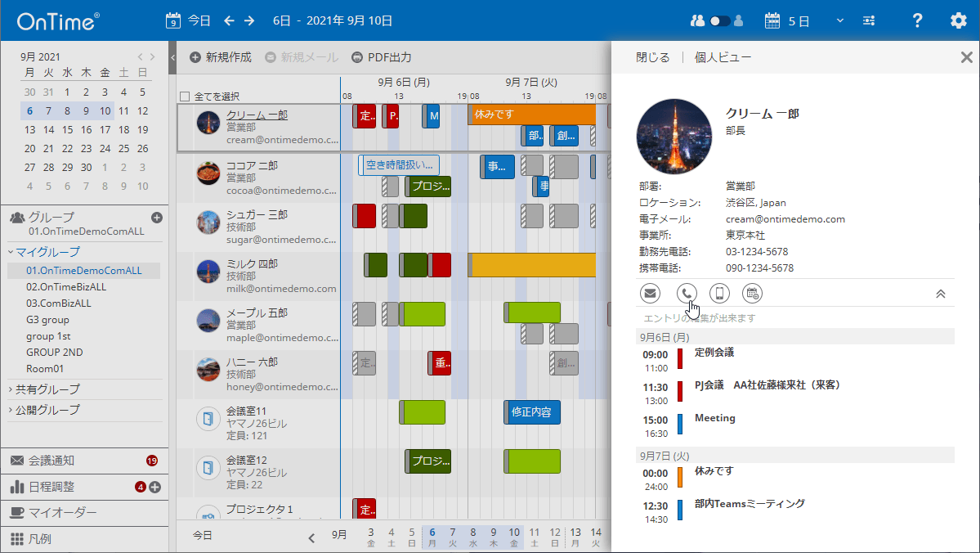This screenshot has height=553, width=980.
Task: Click the calendar entry icon in profile
Action: pyautogui.click(x=752, y=293)
